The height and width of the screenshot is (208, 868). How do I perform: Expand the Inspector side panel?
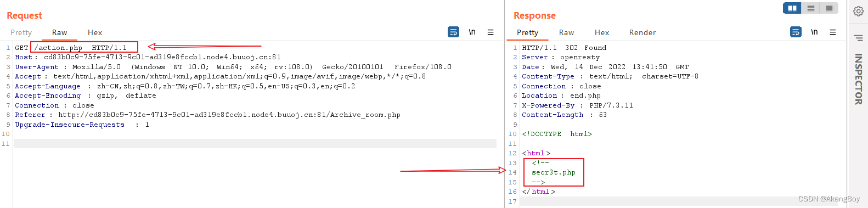pos(858,79)
